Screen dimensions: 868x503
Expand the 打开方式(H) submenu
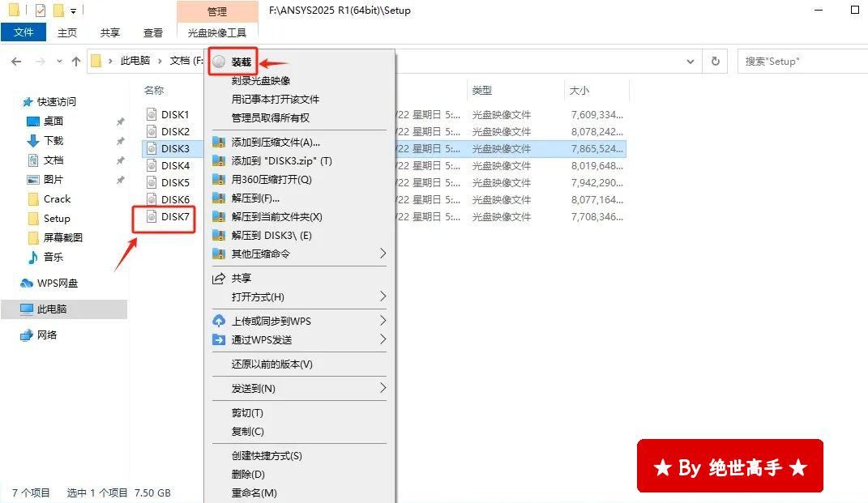click(383, 296)
